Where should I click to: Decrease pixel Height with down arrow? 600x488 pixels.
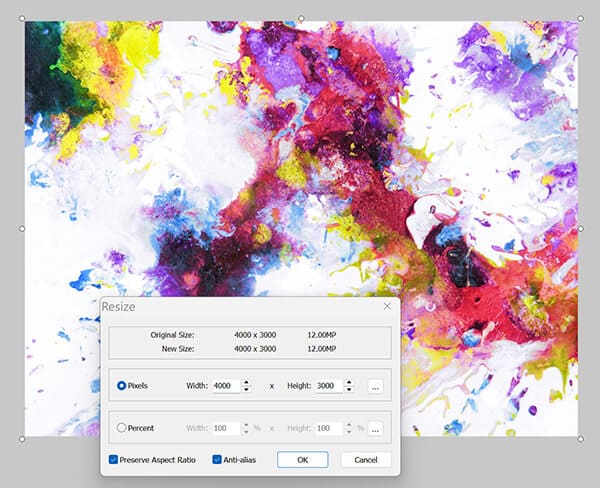349,389
